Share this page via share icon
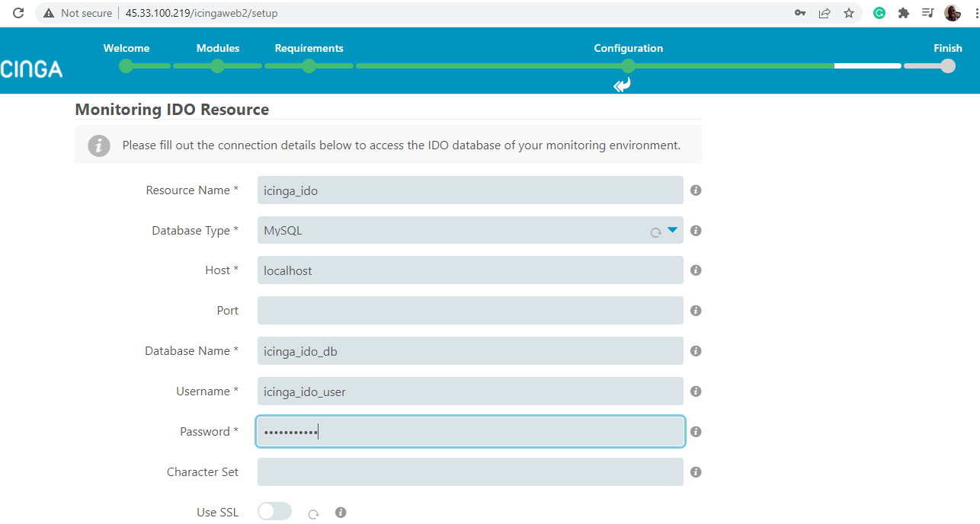 click(x=825, y=13)
